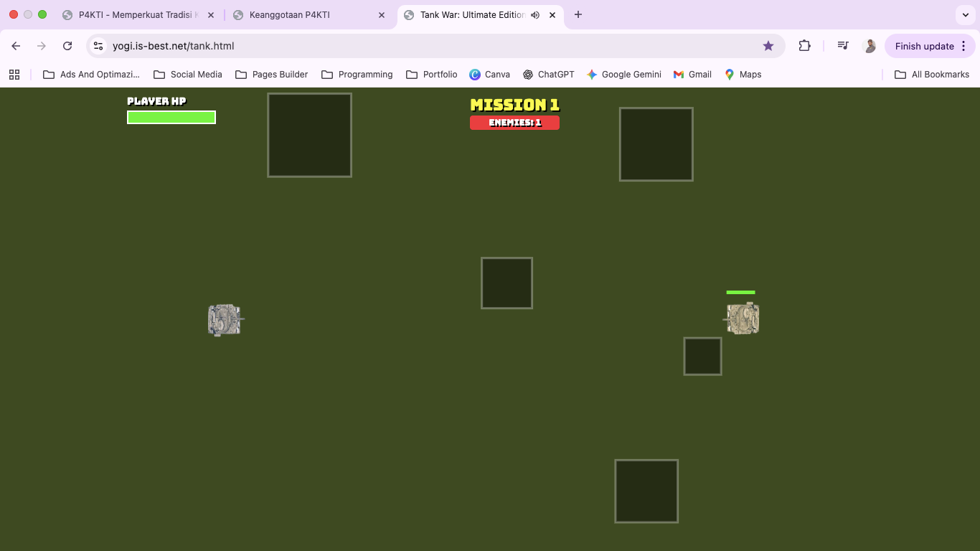
Task: Click the bookmark star icon
Action: point(768,46)
